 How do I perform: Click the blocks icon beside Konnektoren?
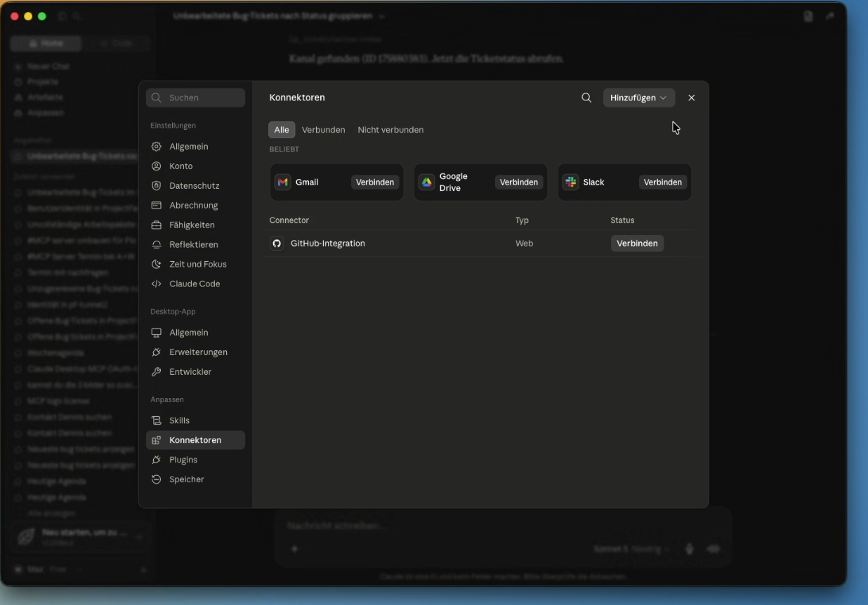pos(157,440)
